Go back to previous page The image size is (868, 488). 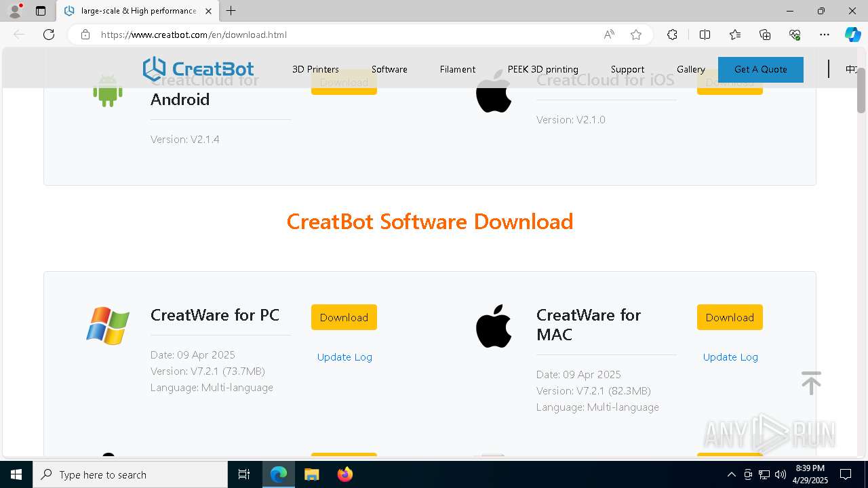click(19, 35)
